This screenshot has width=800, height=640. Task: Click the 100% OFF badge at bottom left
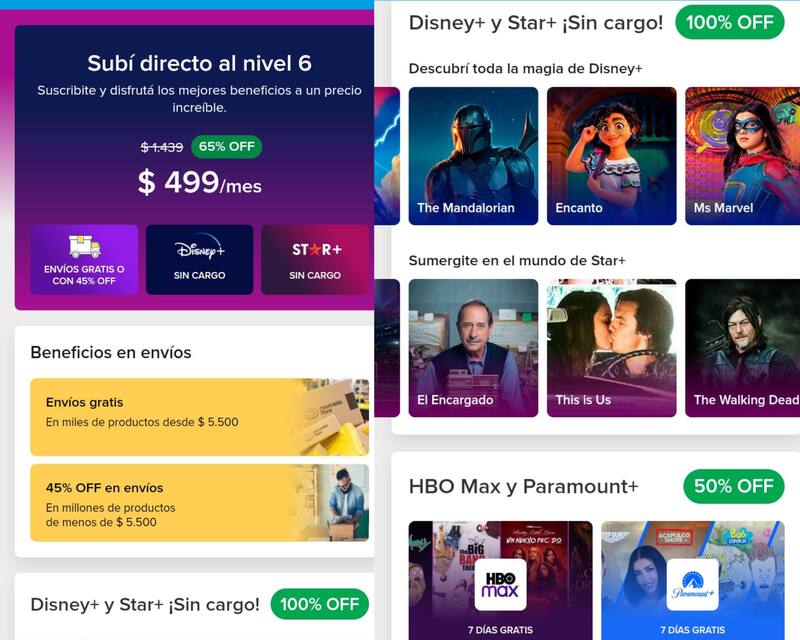point(319,604)
